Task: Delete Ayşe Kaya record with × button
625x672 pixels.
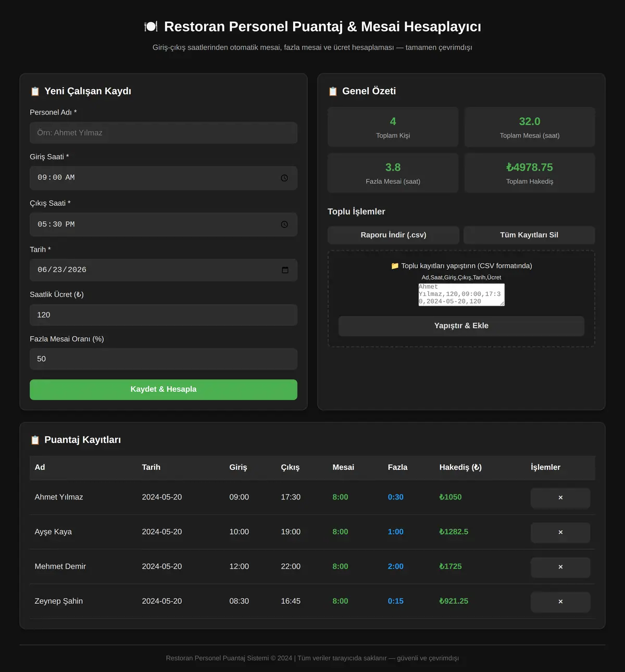Action: (560, 532)
